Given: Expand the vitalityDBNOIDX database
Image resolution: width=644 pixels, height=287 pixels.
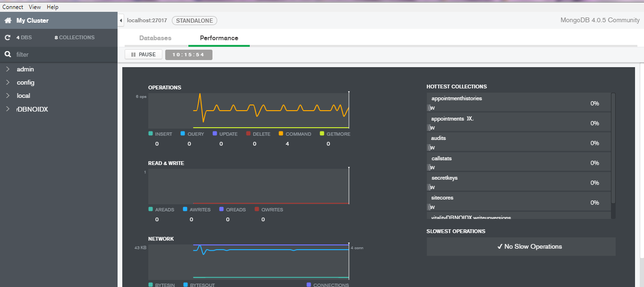Looking at the screenshot, I should tap(7, 109).
